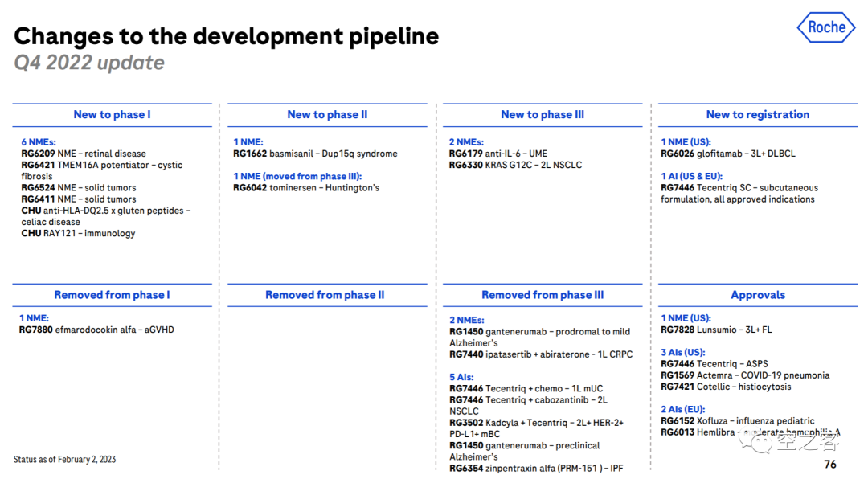Click "1 NME:" label above RG7880
868x479 pixels.
click(x=34, y=318)
